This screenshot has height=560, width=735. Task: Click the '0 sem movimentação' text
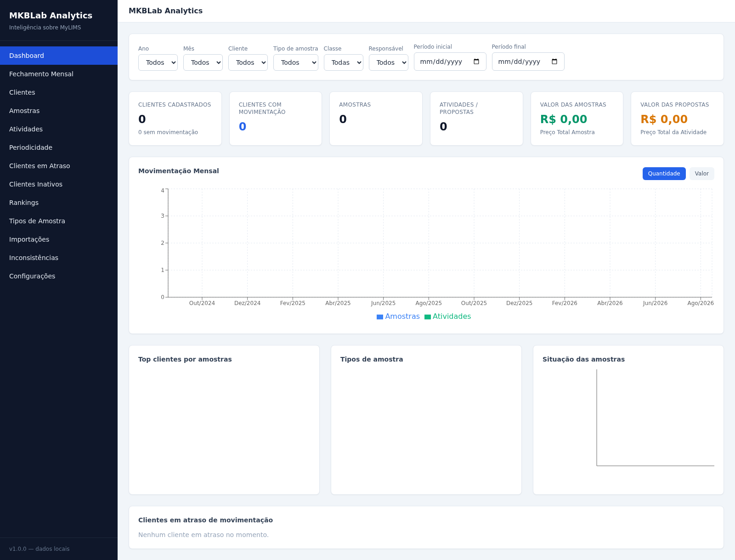(168, 132)
